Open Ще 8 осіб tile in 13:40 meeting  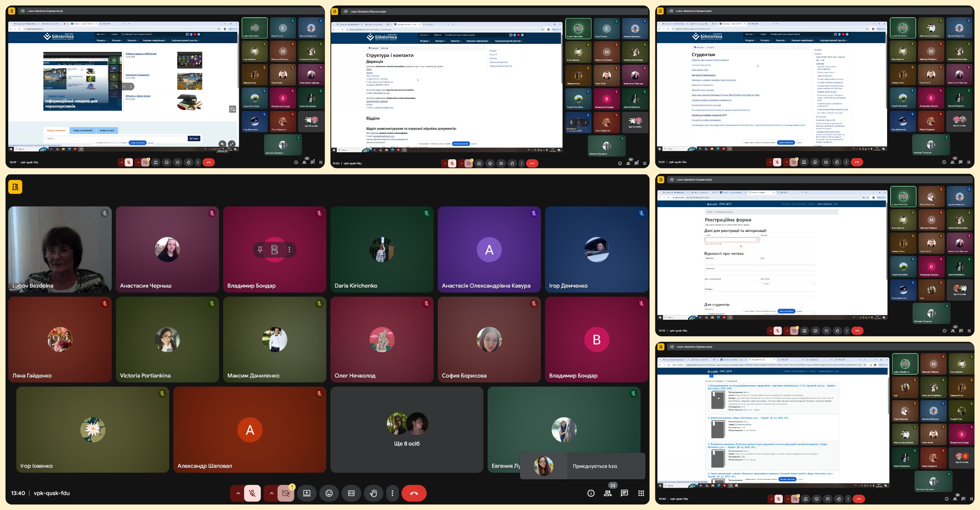click(x=407, y=430)
